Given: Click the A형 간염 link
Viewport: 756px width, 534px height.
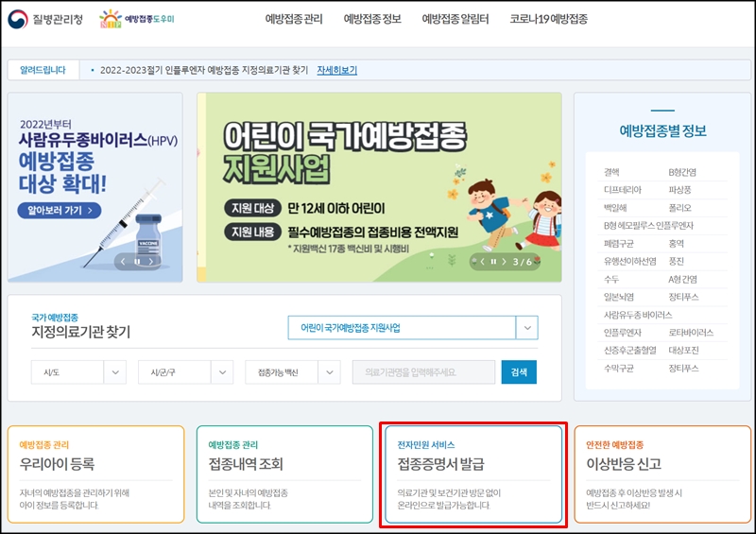Looking at the screenshot, I should [682, 280].
